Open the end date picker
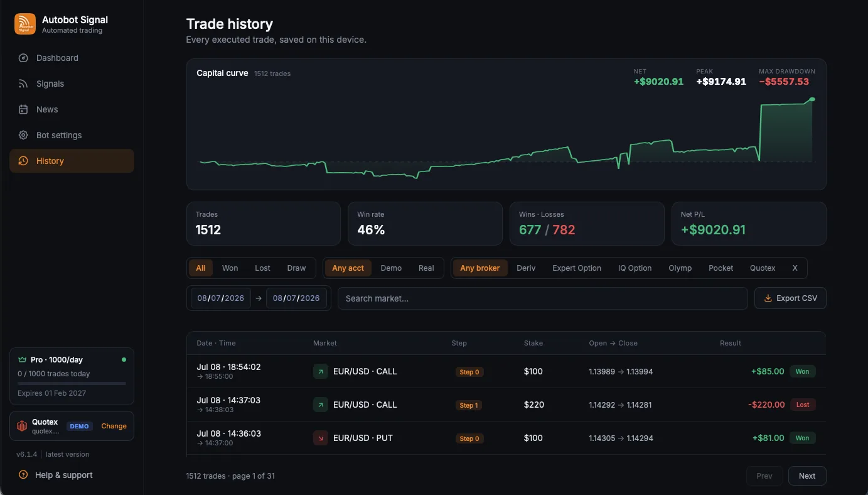 (296, 298)
